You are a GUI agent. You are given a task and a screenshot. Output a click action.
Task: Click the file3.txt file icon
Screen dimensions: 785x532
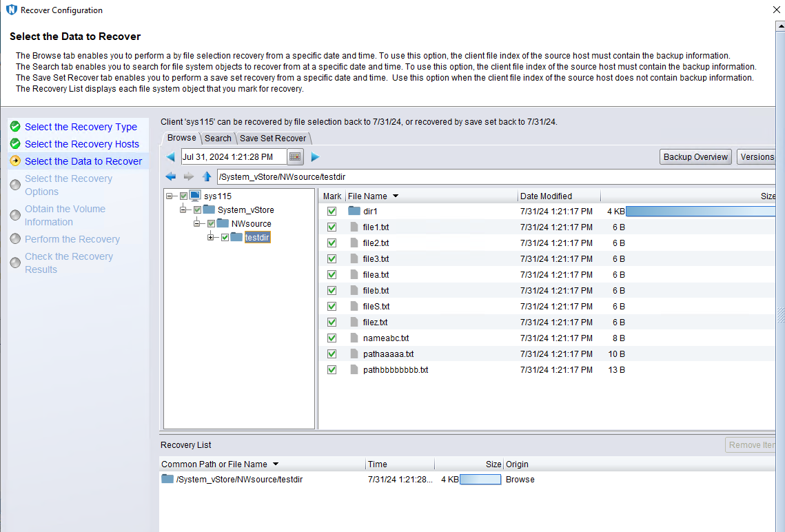tap(354, 258)
